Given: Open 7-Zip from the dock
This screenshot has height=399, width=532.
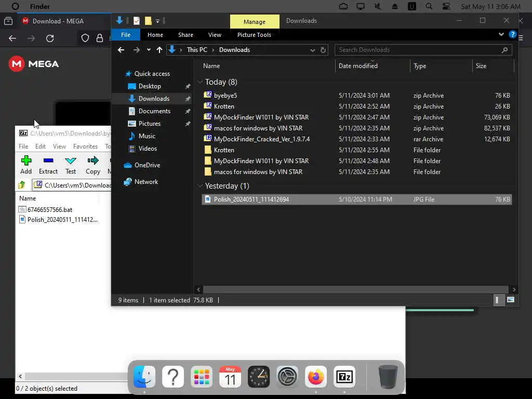Looking at the screenshot, I should [x=344, y=377].
